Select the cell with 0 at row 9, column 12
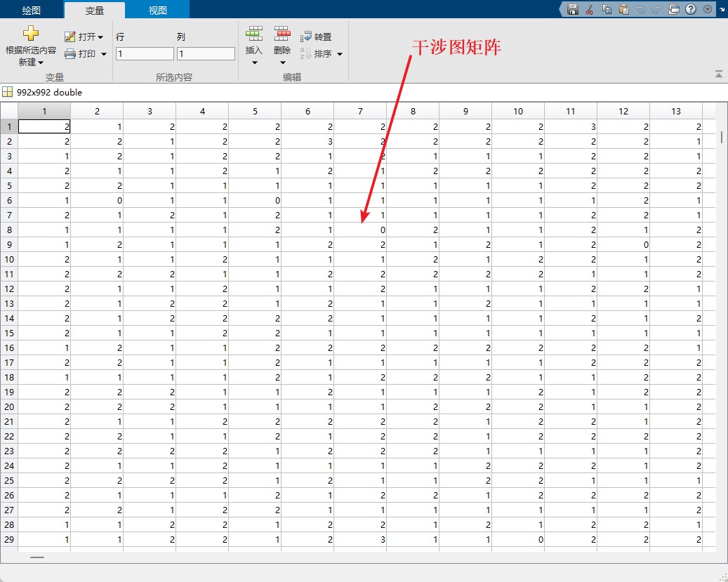The height and width of the screenshot is (582, 728). [623, 245]
